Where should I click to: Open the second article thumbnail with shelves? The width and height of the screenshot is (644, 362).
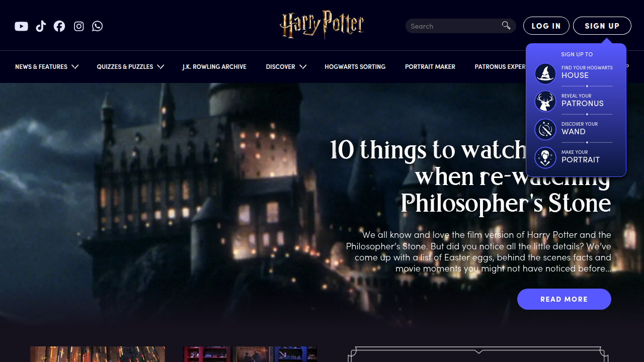coord(250,354)
